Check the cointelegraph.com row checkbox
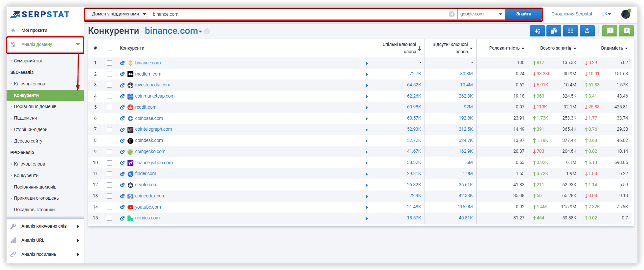This screenshot has width=644, height=270. coord(109,130)
